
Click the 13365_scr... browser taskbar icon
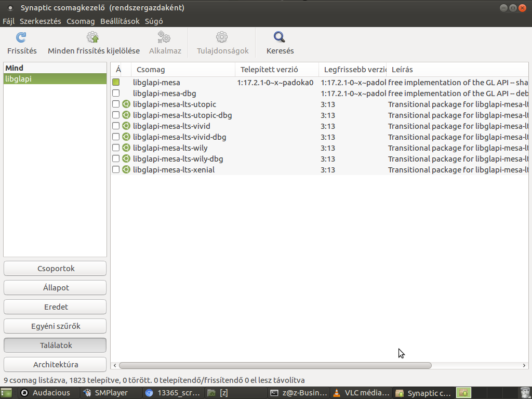point(149,393)
